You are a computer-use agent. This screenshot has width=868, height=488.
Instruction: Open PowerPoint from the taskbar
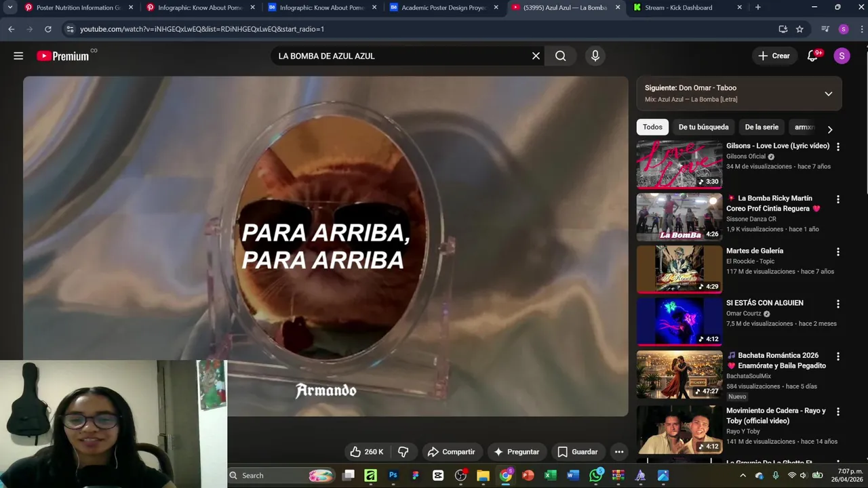click(x=528, y=475)
